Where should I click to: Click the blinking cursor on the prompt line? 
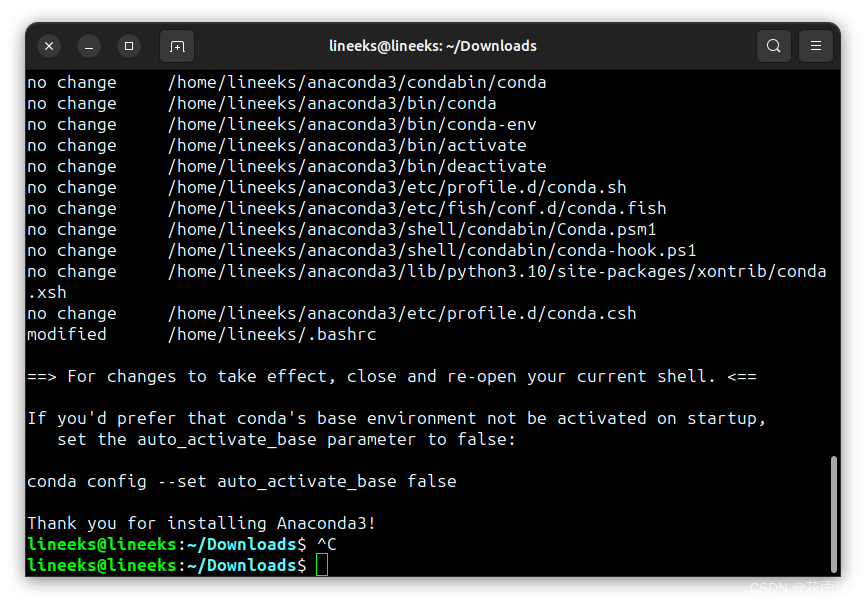tap(322, 565)
